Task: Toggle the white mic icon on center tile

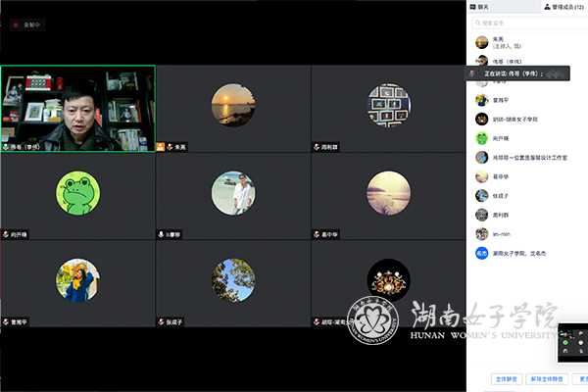Action: click(x=161, y=234)
